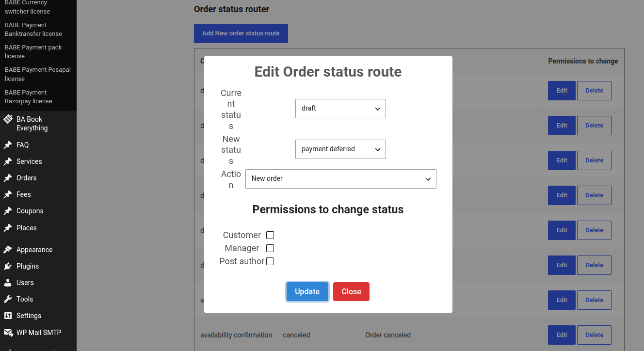The image size is (644, 351).
Task: Click the BA Book Everything ticket icon
Action: (x=8, y=119)
